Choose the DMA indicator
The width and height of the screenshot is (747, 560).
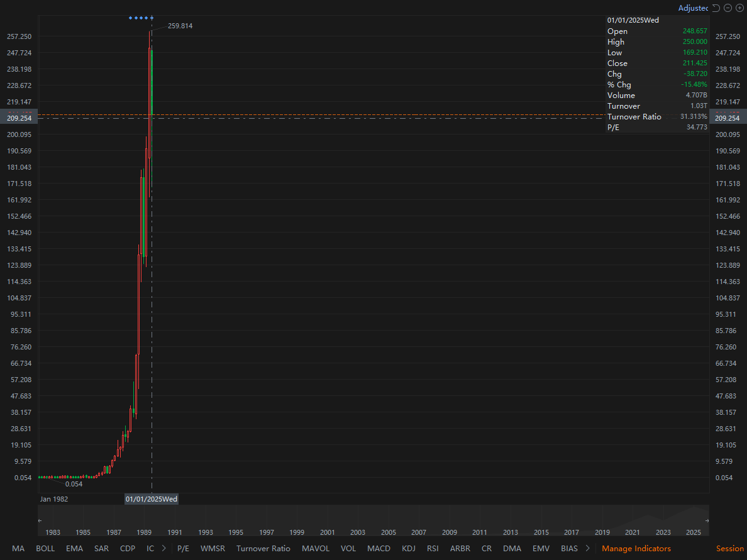[x=512, y=549]
